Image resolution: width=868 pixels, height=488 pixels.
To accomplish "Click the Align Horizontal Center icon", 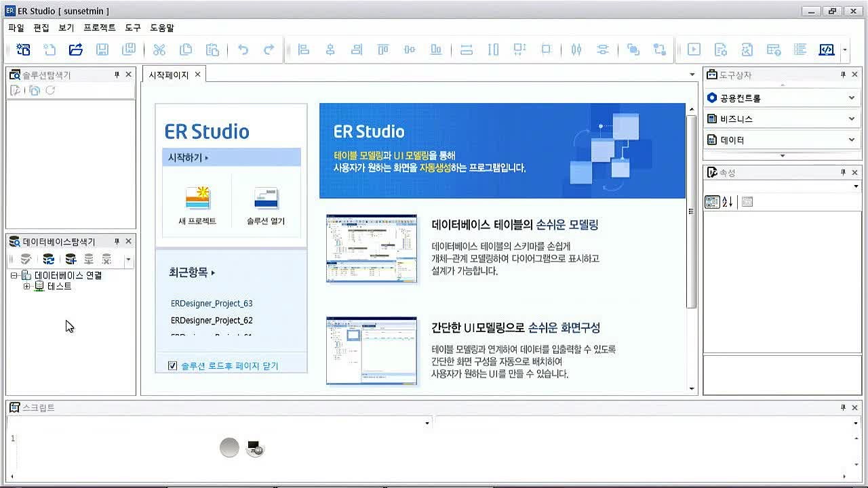I will tap(330, 49).
